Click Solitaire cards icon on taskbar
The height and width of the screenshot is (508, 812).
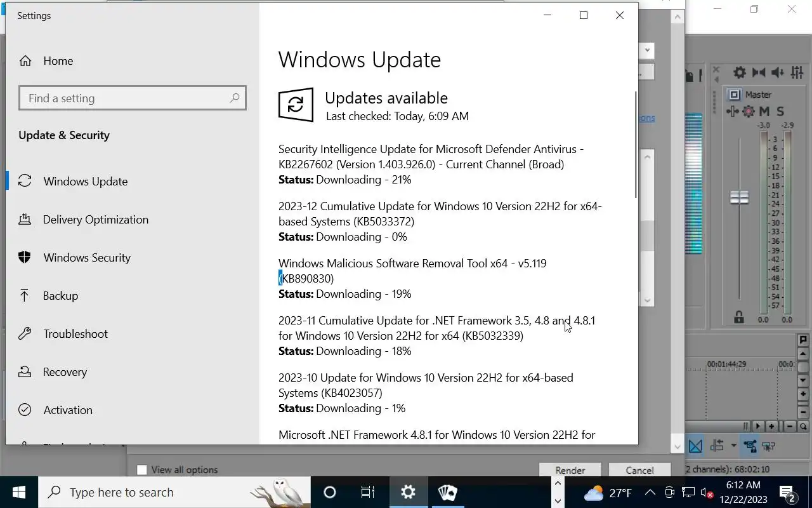[x=448, y=492]
